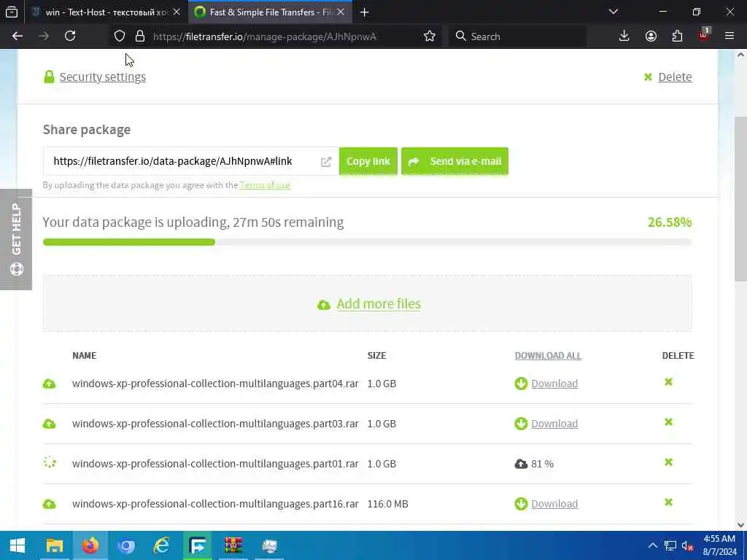
Task: Click download arrow icon for part16.rar
Action: tap(521, 503)
